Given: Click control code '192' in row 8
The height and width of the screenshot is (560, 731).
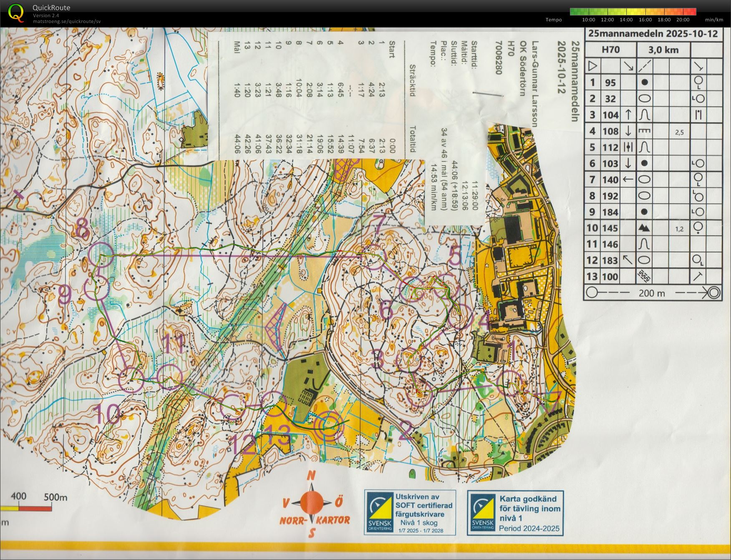Looking at the screenshot, I should (610, 196).
